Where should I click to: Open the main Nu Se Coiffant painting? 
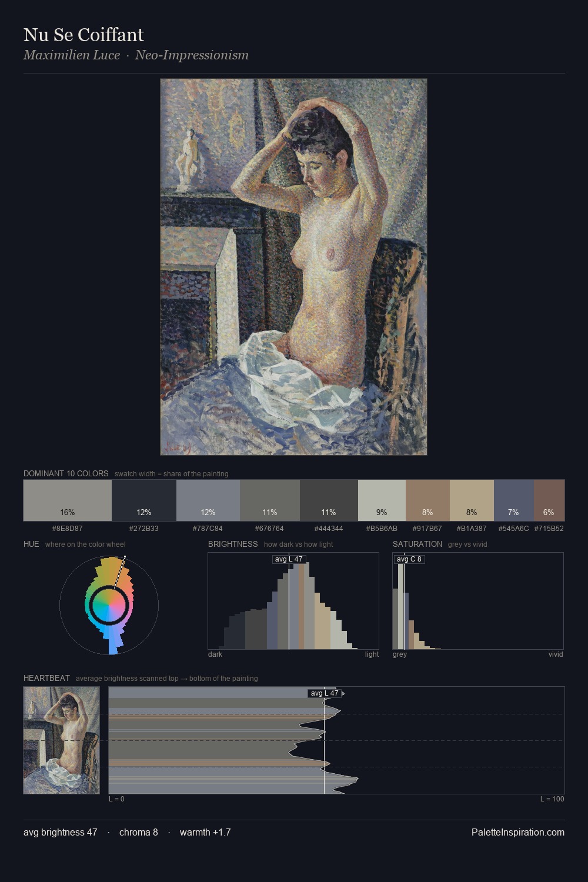click(x=293, y=267)
